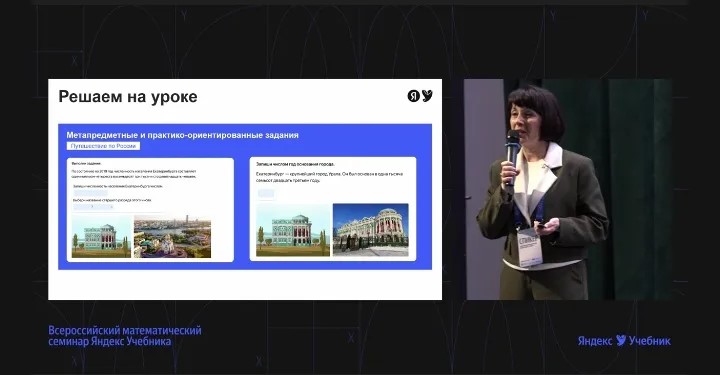Click the round Яндекс "Я" logo on slide

click(x=413, y=96)
